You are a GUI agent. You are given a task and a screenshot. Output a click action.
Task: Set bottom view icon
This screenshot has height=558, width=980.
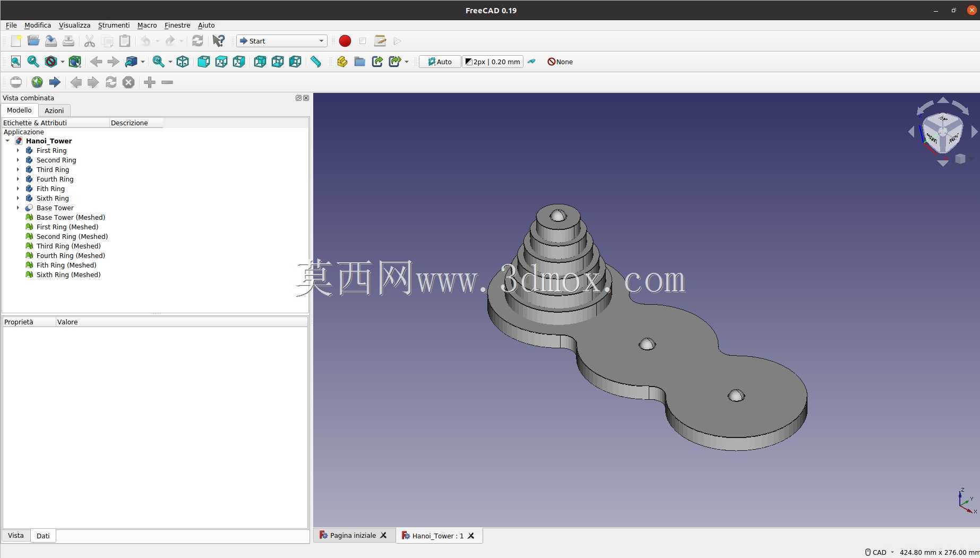pos(277,62)
